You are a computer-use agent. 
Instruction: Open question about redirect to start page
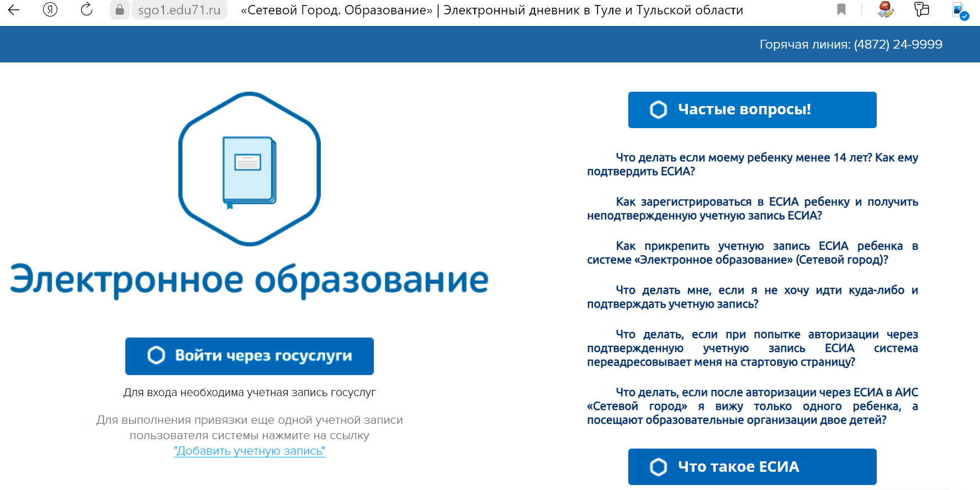(x=753, y=348)
